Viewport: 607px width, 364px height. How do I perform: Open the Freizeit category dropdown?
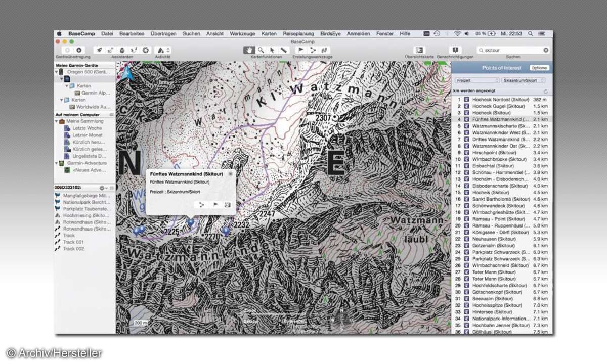click(x=476, y=80)
